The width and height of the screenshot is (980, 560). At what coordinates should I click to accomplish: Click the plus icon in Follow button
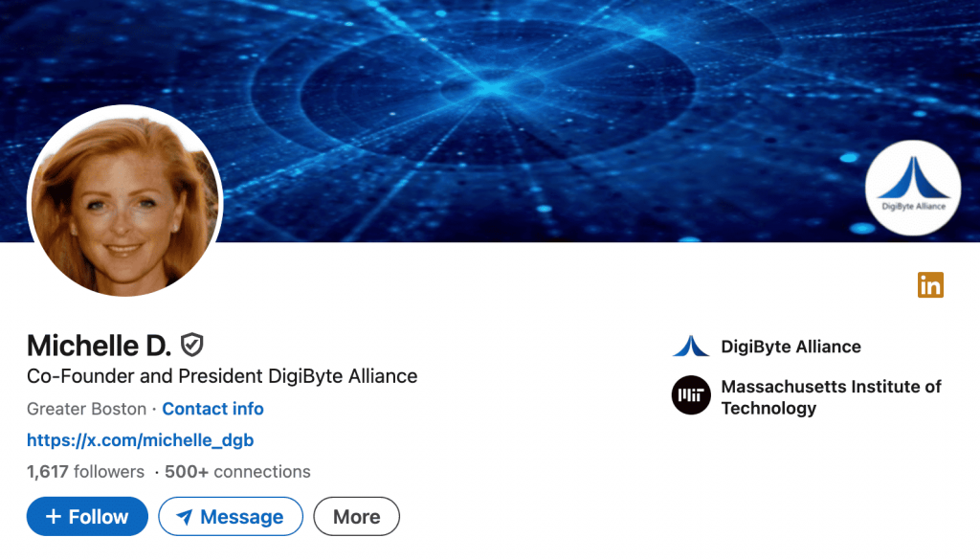click(54, 516)
